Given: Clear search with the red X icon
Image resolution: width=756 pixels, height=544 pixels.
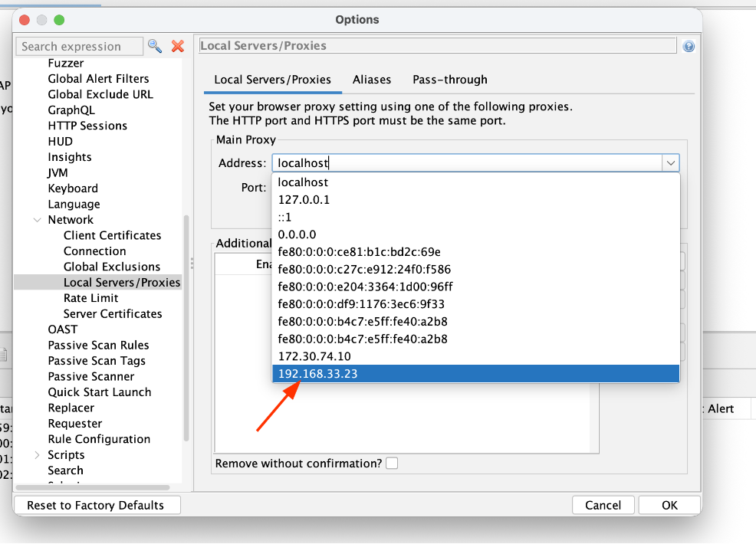Looking at the screenshot, I should [178, 46].
